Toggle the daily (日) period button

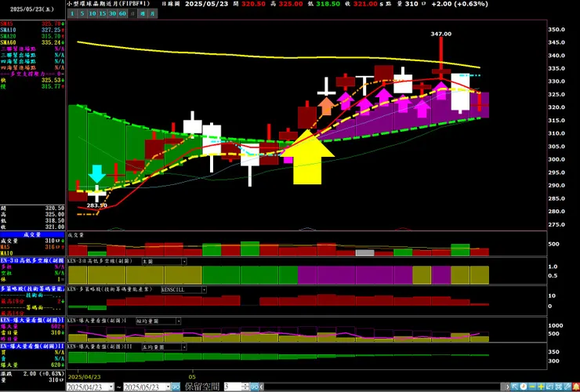[132, 13]
